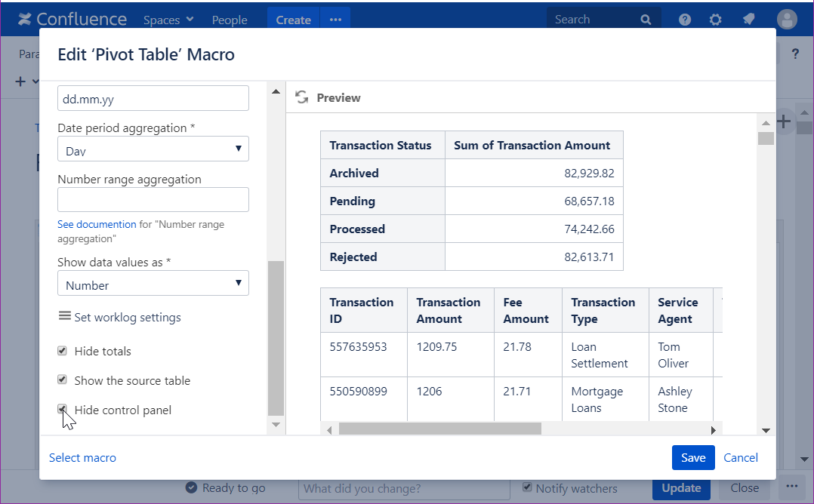Disable Hide control panel checkbox
Image resolution: width=814 pixels, height=504 pixels.
click(x=63, y=410)
